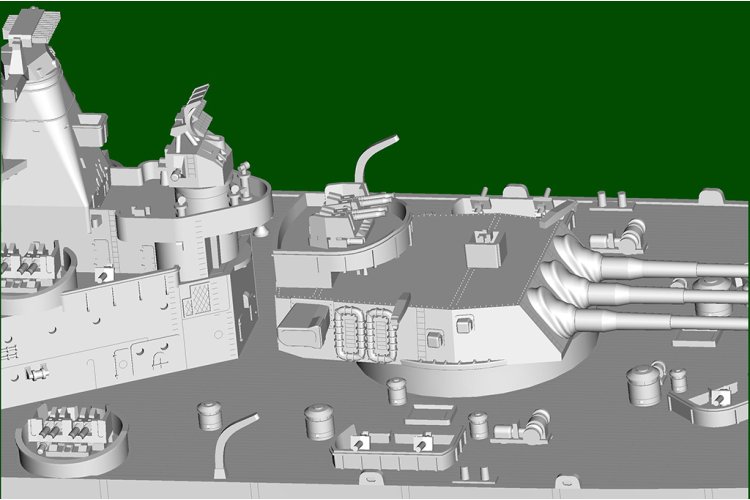Select the curved pipe above the rear turret
750x500 pixels.
377,156
